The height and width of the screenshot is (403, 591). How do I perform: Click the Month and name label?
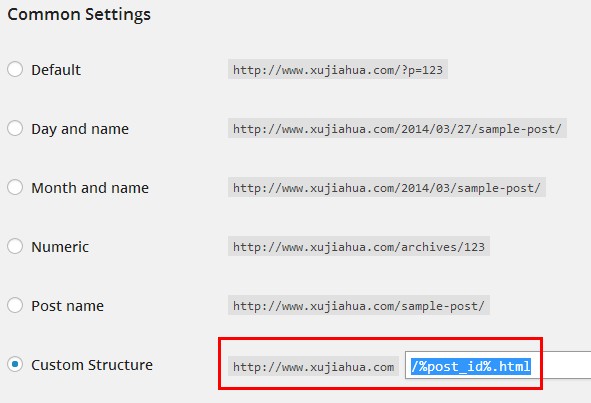pos(90,188)
